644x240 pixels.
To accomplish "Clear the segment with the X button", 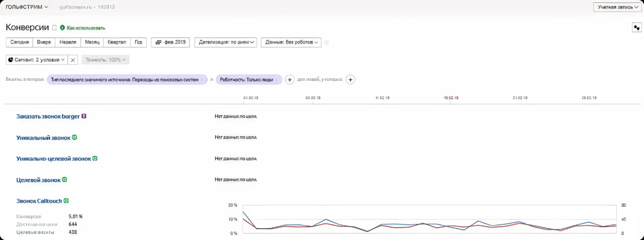I will click(73, 60).
